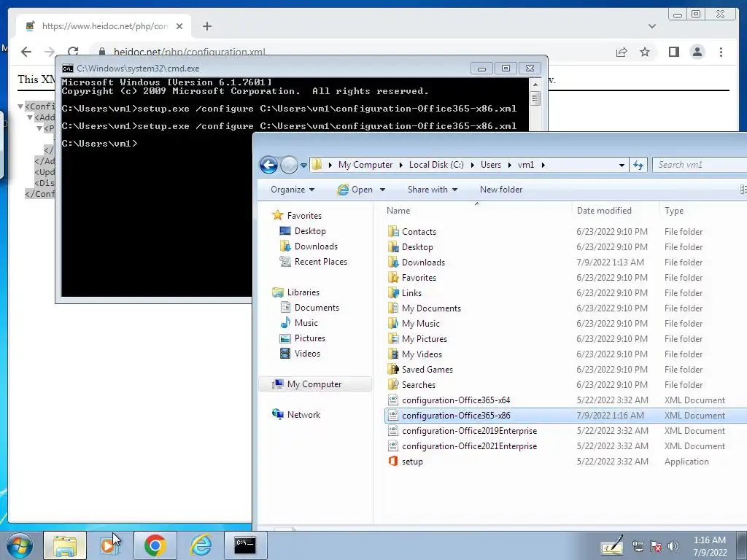Viewport: 747px width, 560px height.
Task: Select the Downloads folder icon in the file list
Action: pyautogui.click(x=393, y=262)
